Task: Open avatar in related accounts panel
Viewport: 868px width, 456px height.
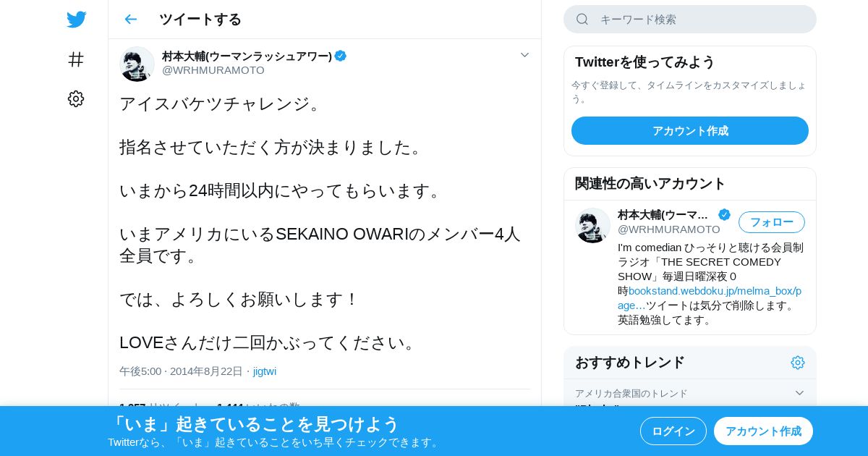Action: (592, 225)
